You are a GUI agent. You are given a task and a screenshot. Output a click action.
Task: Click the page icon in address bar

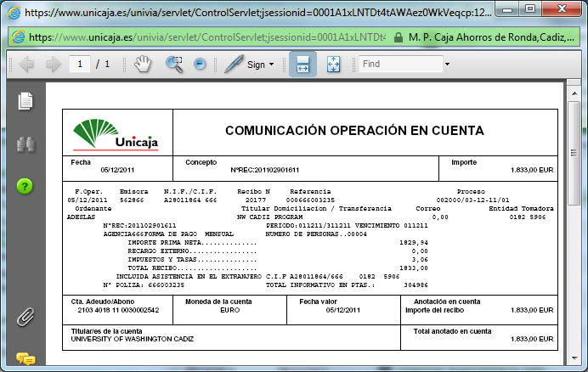(x=18, y=37)
